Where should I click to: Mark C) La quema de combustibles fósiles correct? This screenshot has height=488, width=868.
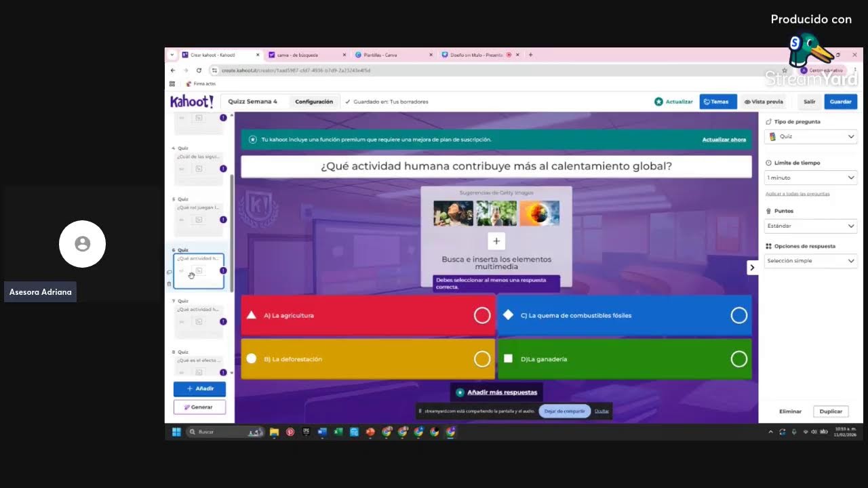click(x=739, y=315)
